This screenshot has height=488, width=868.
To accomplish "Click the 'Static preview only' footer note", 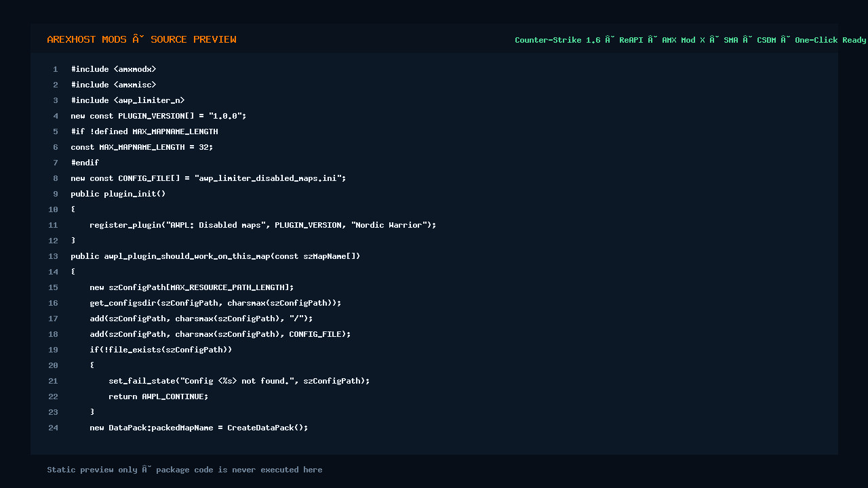I will (x=184, y=470).
